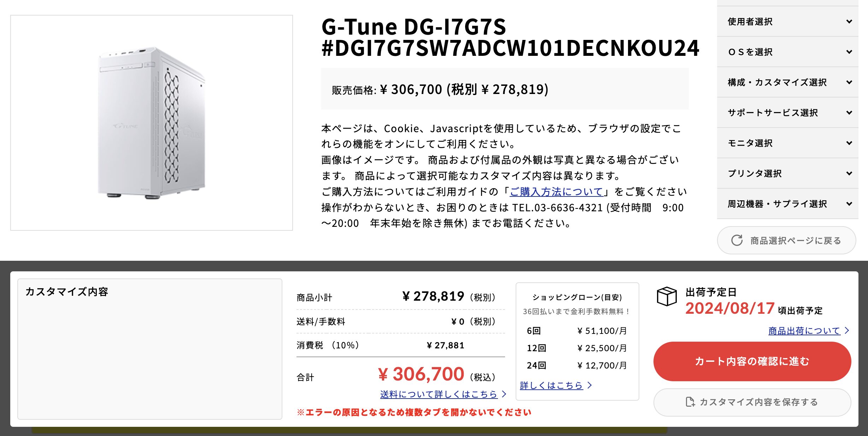Open 送料について詳しくはこちら link
868x436 pixels.
pos(439,394)
